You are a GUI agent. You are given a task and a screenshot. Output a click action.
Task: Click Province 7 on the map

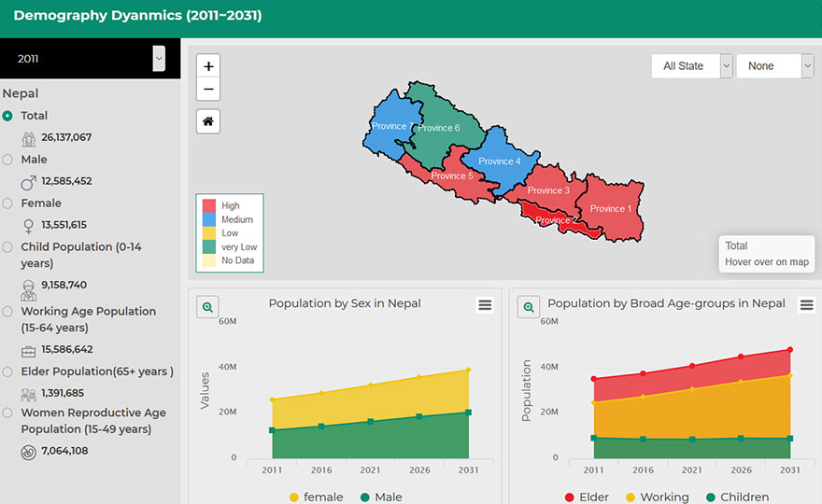(x=392, y=126)
